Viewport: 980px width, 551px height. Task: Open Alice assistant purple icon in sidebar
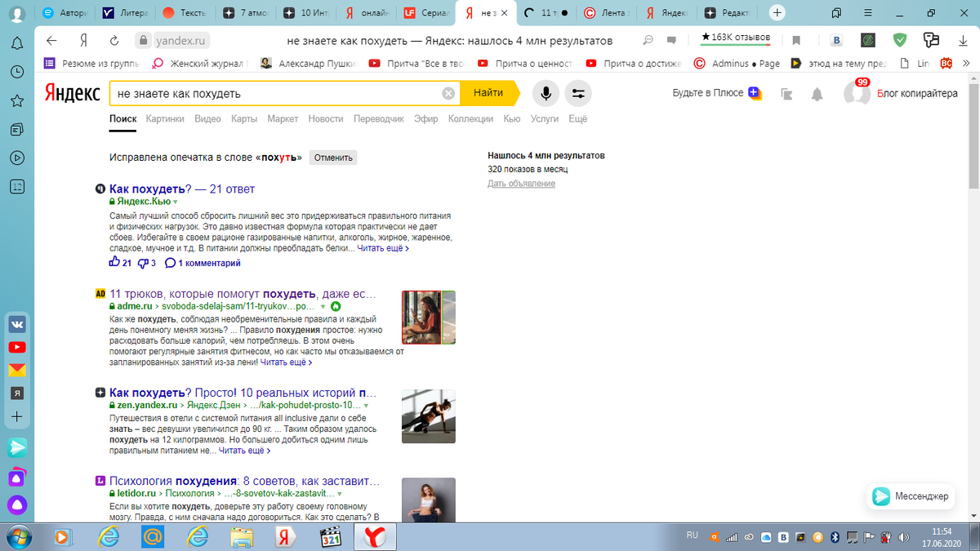(16, 504)
